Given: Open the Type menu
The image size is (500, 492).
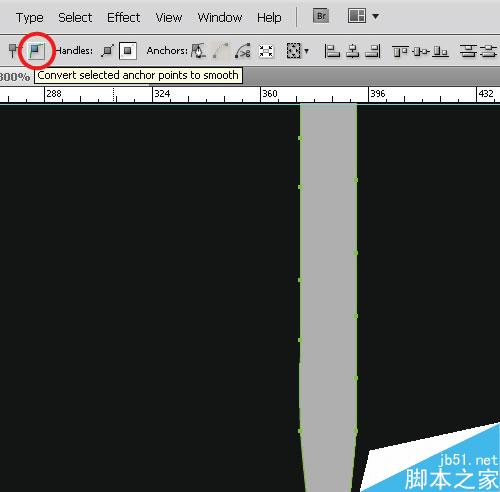Looking at the screenshot, I should pyautogui.click(x=30, y=17).
